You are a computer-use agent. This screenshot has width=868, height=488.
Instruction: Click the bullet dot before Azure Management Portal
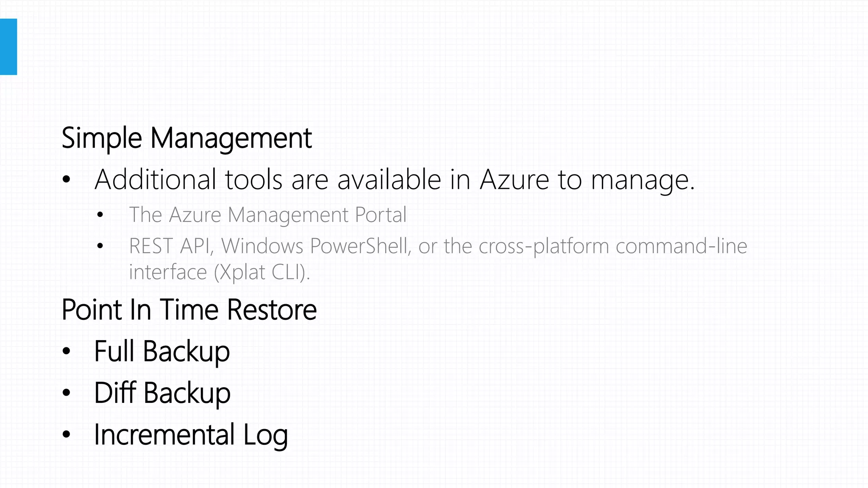[x=100, y=215]
